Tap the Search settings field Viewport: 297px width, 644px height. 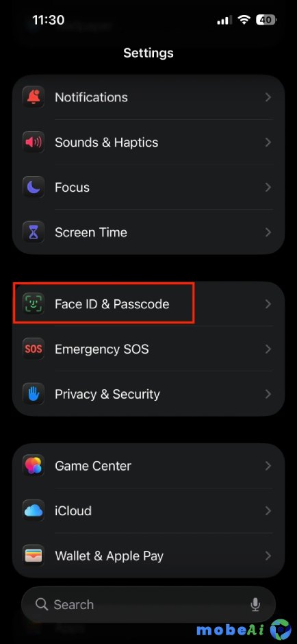pyautogui.click(x=148, y=604)
